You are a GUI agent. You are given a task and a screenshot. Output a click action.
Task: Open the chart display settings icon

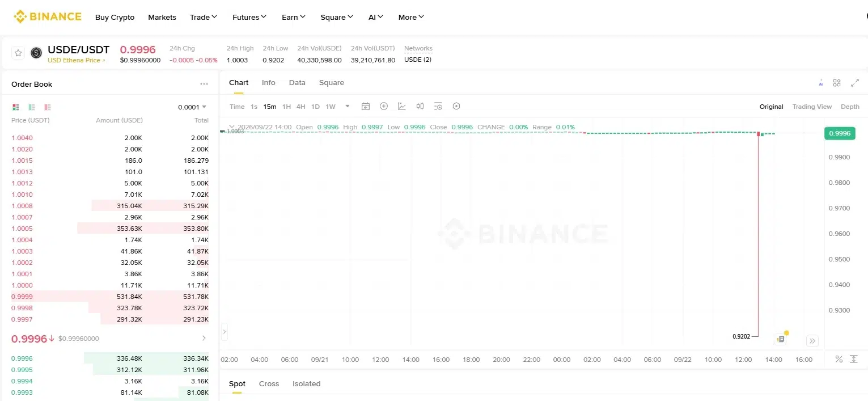pyautogui.click(x=438, y=106)
